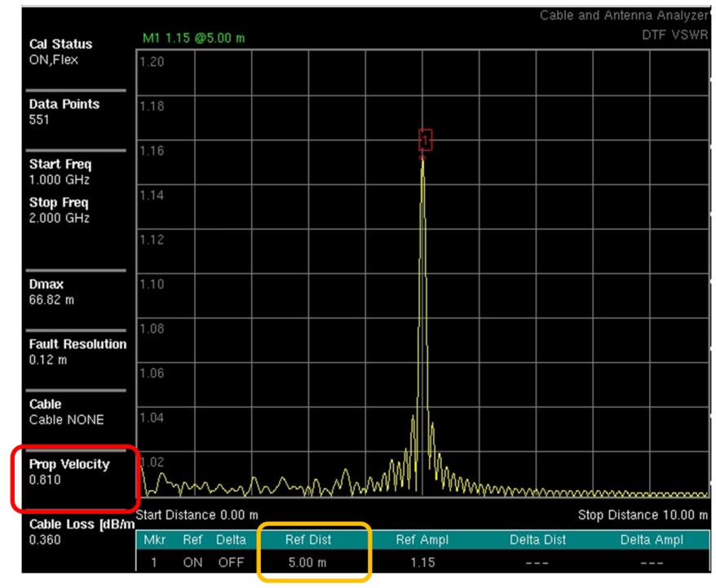716x588 pixels.
Task: Click the Ref ON cell for marker 1
Action: tap(192, 563)
